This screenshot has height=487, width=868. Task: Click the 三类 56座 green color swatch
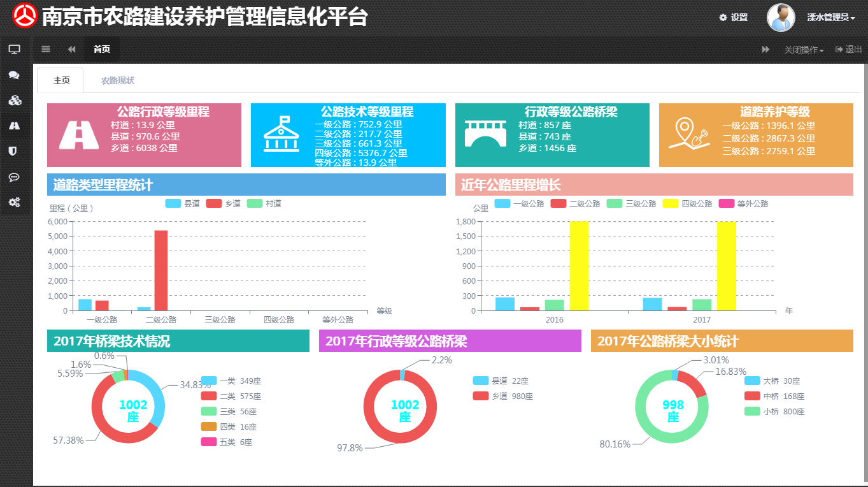point(209,411)
